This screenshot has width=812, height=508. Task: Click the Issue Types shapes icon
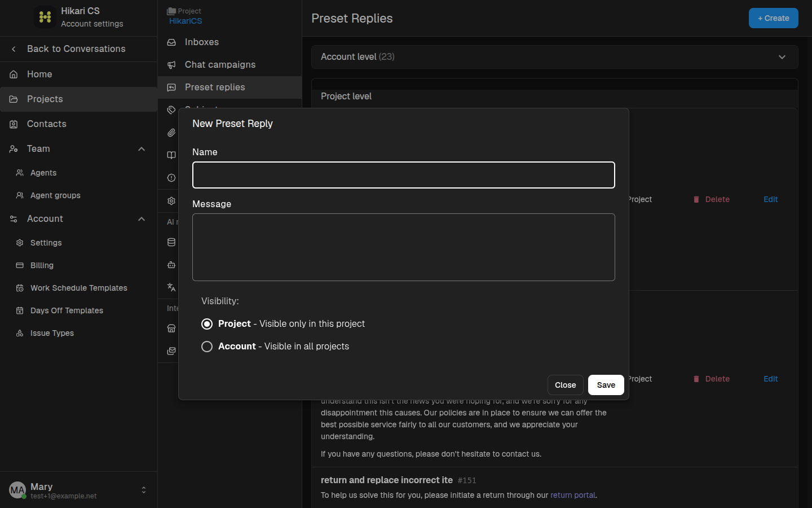click(x=20, y=333)
